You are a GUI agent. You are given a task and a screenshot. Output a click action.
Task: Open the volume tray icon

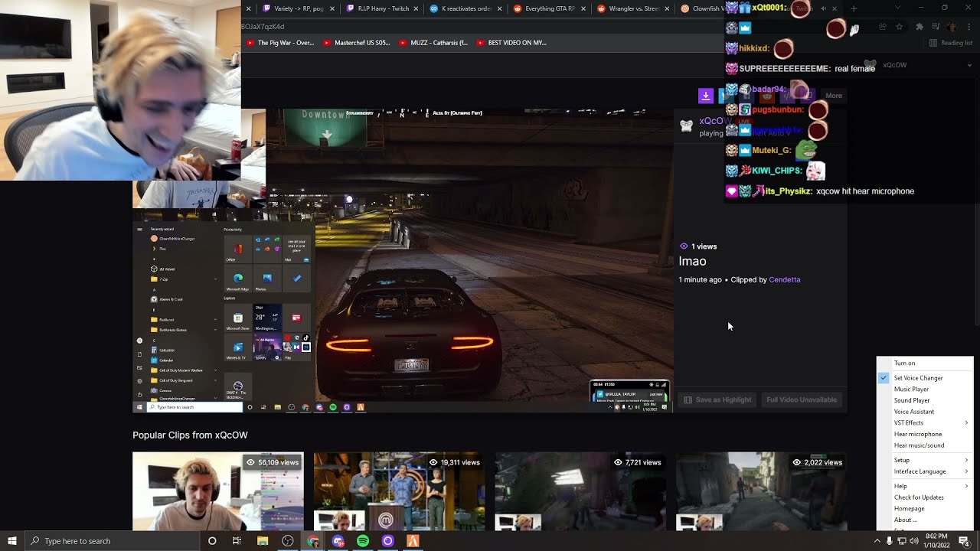coord(914,541)
